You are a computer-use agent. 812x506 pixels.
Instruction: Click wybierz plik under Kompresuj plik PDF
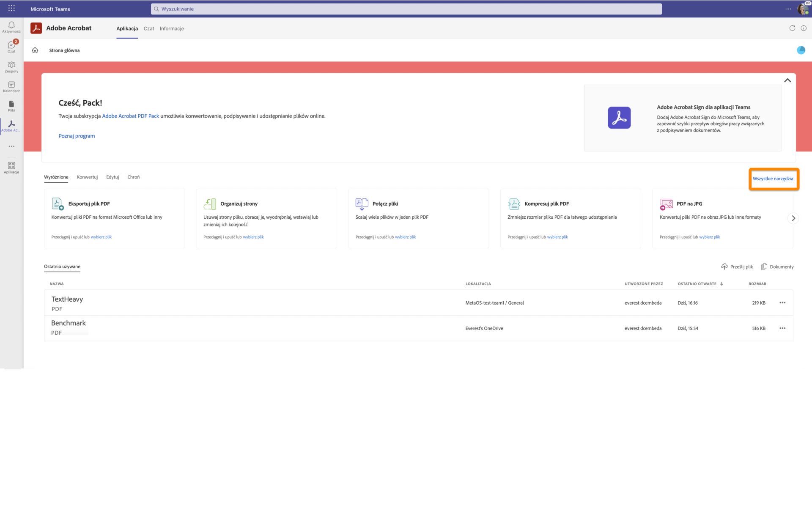point(557,237)
